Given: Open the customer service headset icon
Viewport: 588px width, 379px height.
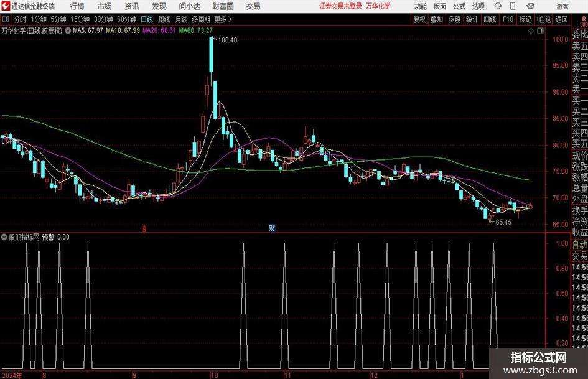Looking at the screenshot, I should 498,6.
